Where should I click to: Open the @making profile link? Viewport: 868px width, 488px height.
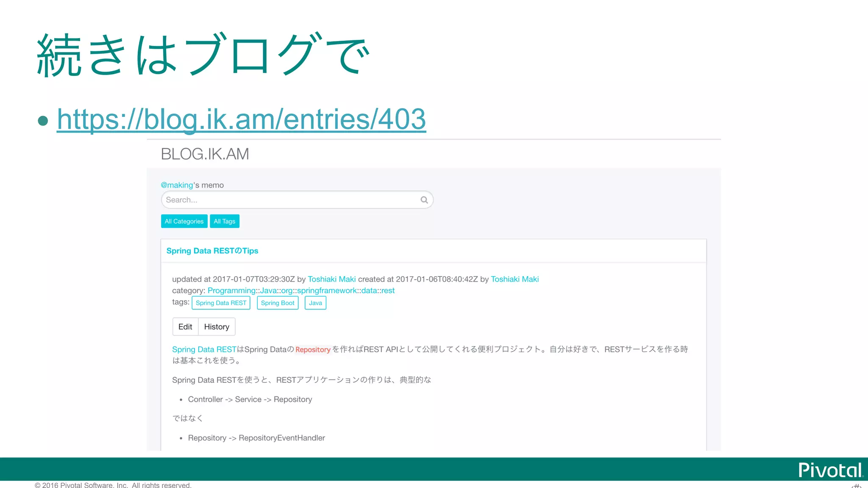(x=177, y=185)
